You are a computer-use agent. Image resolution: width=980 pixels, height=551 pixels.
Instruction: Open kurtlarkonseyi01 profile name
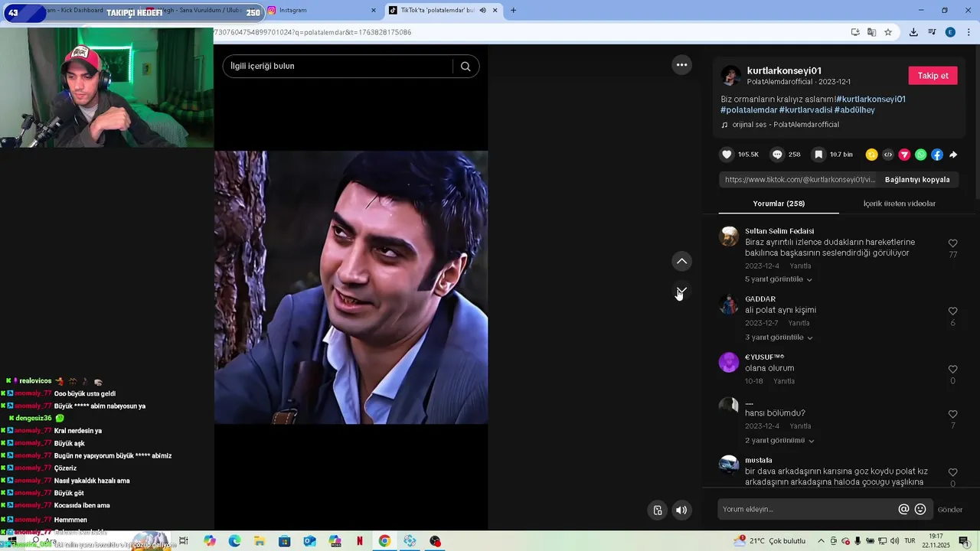point(784,70)
